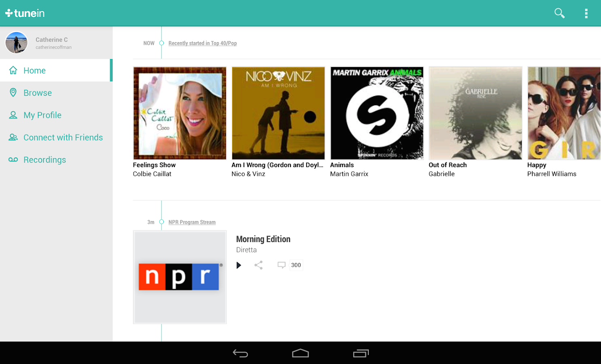Tap the Android recent apps button
601x364 pixels.
point(361,353)
